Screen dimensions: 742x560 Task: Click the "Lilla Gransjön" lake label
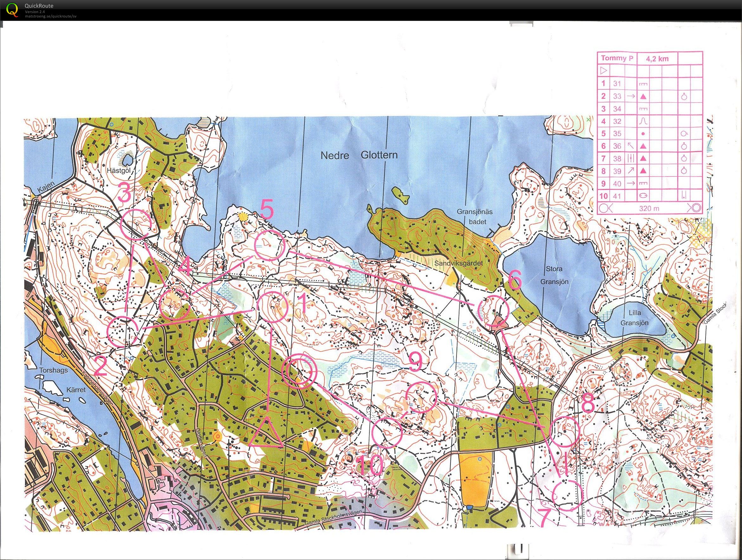635,318
